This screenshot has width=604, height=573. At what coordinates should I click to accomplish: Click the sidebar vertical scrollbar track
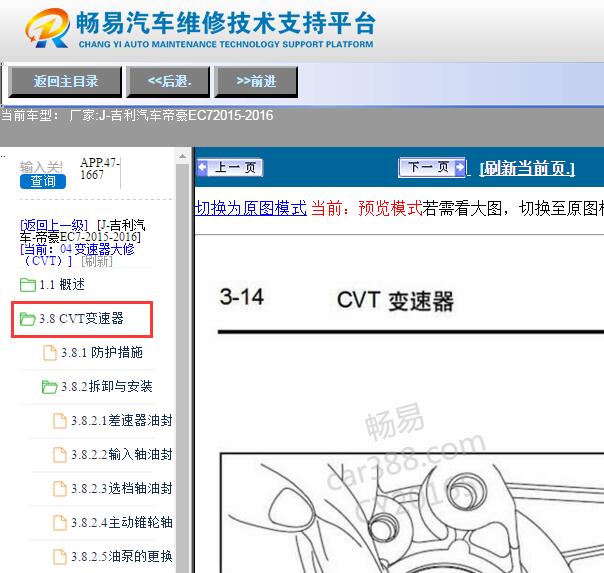click(183, 368)
